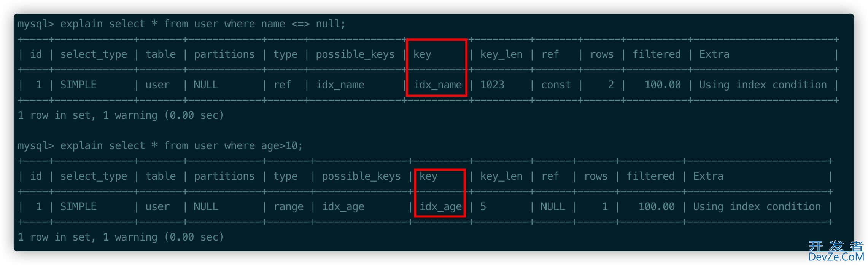Viewport: 868px width, 265px height.
Task: Select the highlighted idx_age key value
Action: pos(440,207)
